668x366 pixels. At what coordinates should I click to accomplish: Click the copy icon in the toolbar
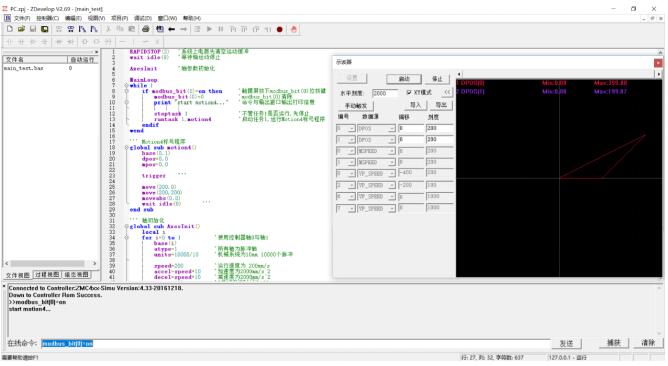click(120, 29)
